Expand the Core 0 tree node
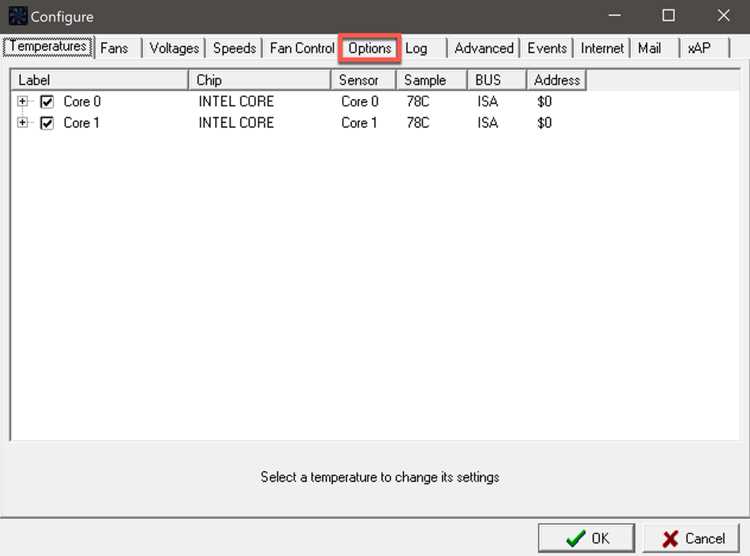Viewport: 750px width, 556px height. coord(22,101)
